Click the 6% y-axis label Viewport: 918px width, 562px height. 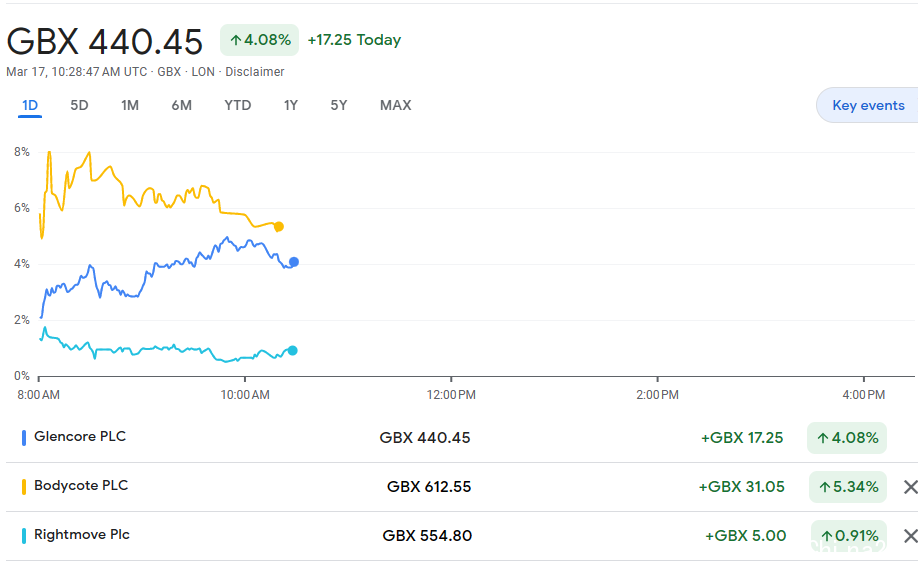(x=22, y=208)
